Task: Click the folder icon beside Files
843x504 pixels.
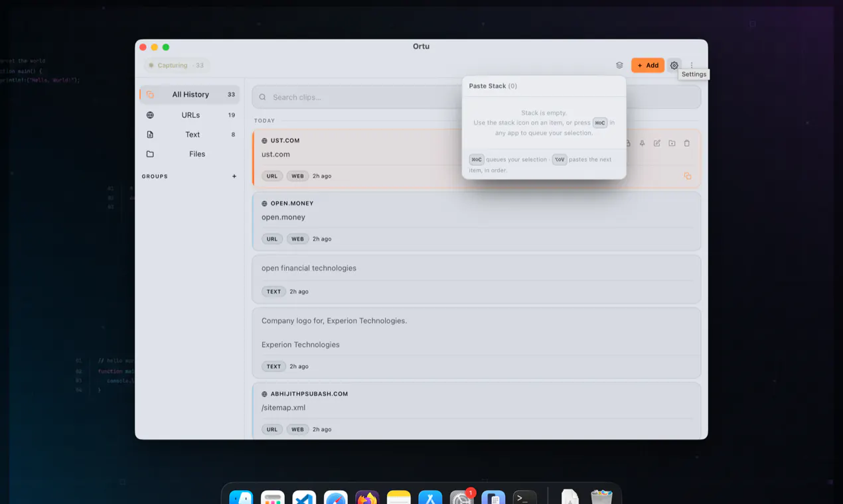Action: pos(150,154)
